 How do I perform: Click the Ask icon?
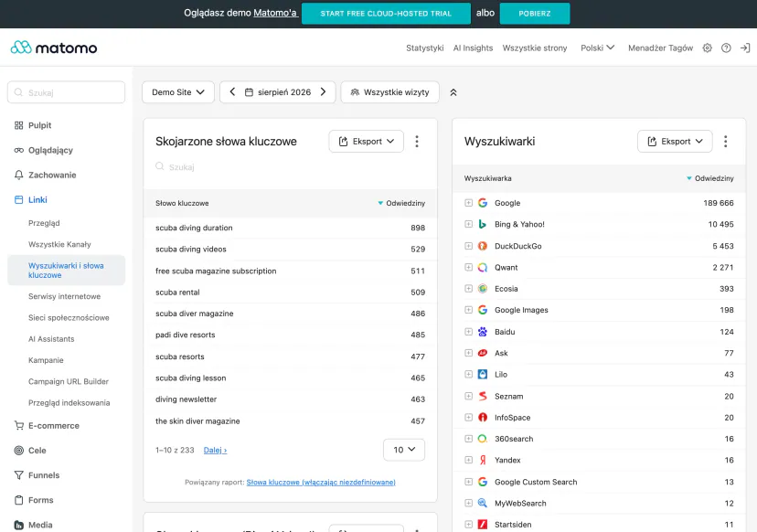(483, 353)
